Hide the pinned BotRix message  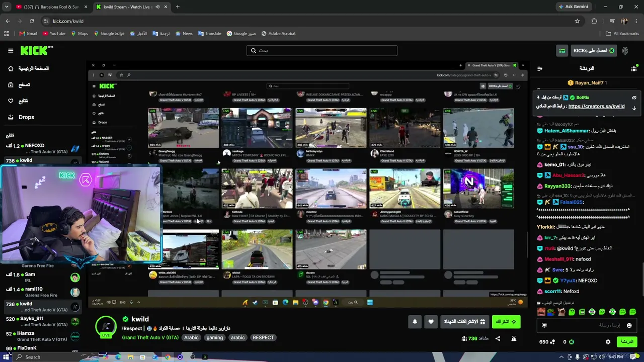634,98
